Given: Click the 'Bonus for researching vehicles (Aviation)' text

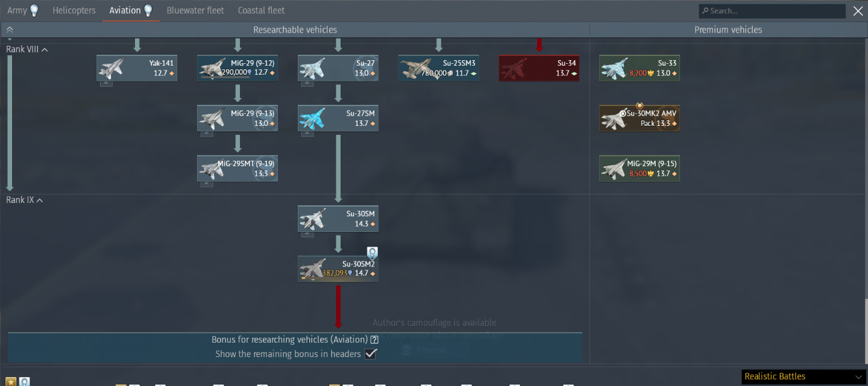Looking at the screenshot, I should (289, 340).
